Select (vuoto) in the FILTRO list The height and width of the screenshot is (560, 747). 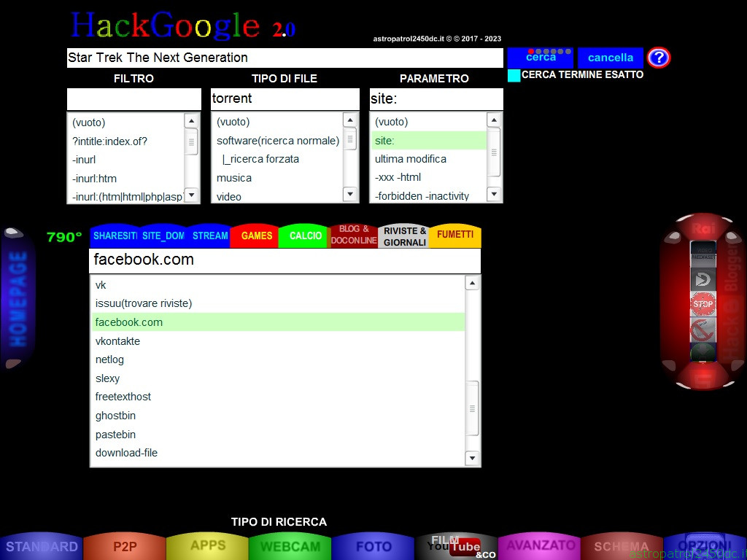[x=125, y=122]
